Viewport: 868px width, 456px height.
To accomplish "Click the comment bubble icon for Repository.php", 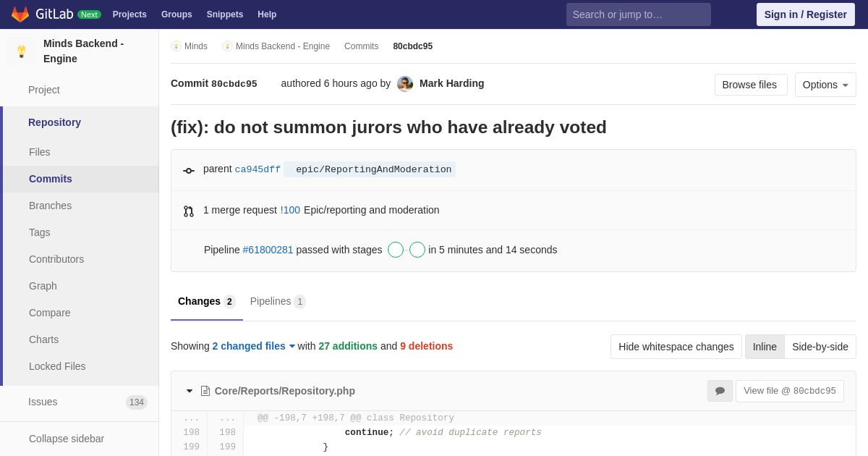I will [720, 391].
